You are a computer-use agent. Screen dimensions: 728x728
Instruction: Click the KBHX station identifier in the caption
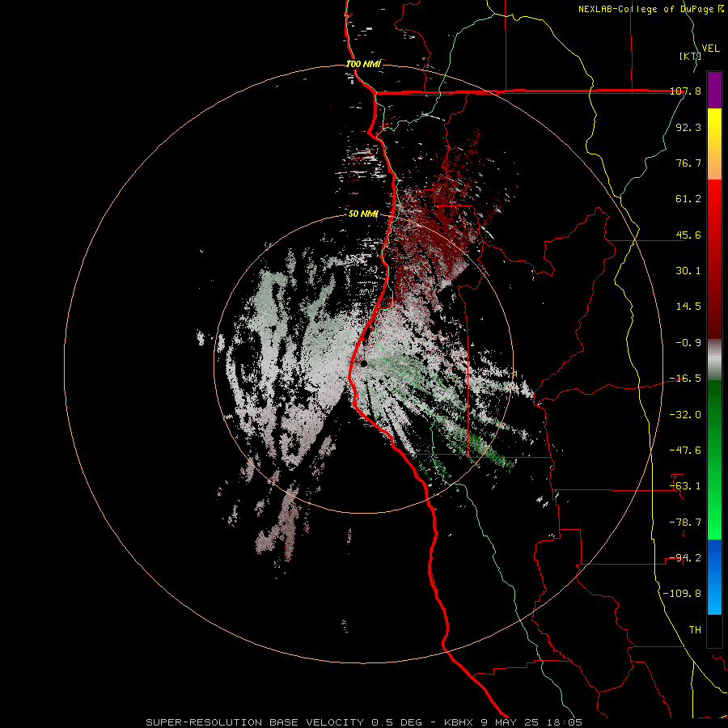[459, 722]
